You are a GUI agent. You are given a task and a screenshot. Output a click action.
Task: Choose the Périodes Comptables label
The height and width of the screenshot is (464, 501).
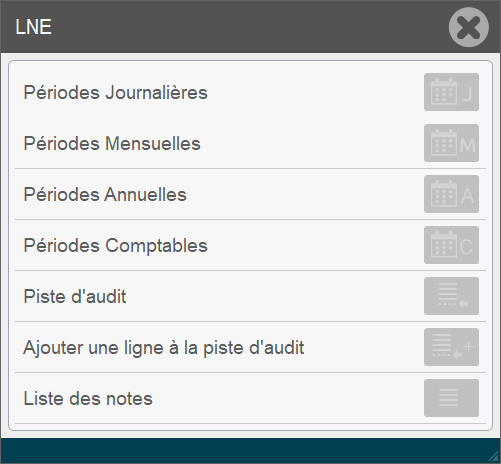(115, 246)
